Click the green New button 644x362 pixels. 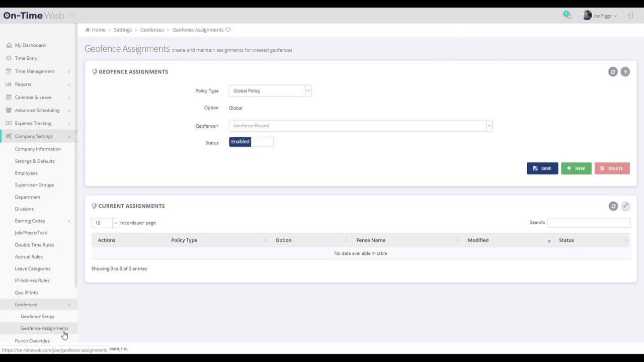[x=576, y=168]
